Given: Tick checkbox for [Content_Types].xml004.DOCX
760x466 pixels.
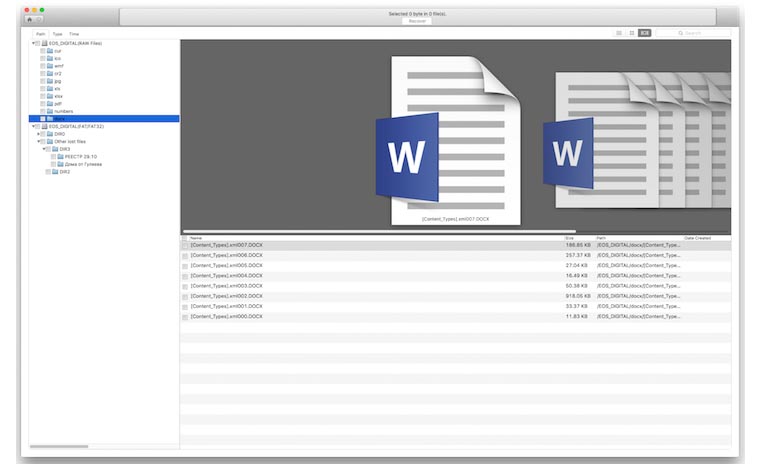Looking at the screenshot, I should [185, 276].
